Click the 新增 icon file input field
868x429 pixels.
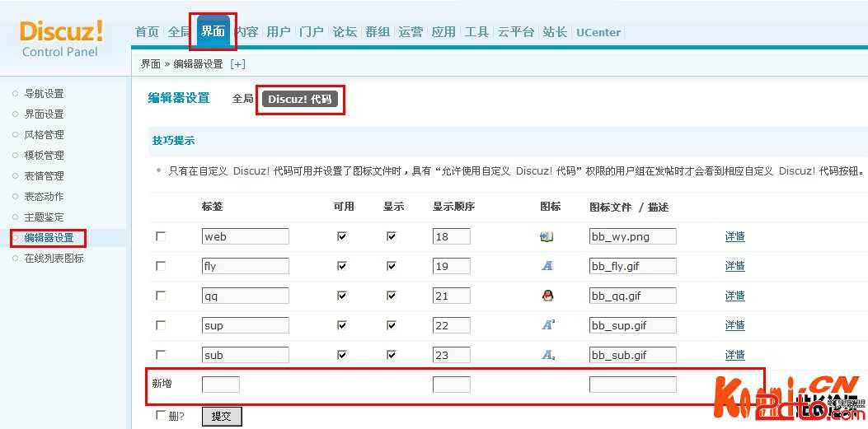633,385
